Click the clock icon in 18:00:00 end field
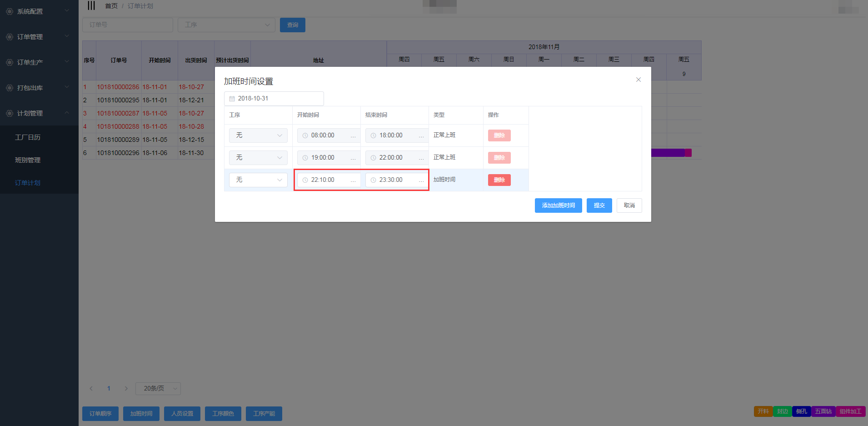 (x=373, y=135)
